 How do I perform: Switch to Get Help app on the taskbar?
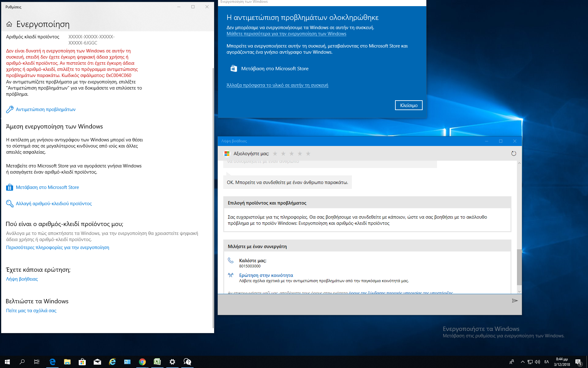click(x=187, y=362)
